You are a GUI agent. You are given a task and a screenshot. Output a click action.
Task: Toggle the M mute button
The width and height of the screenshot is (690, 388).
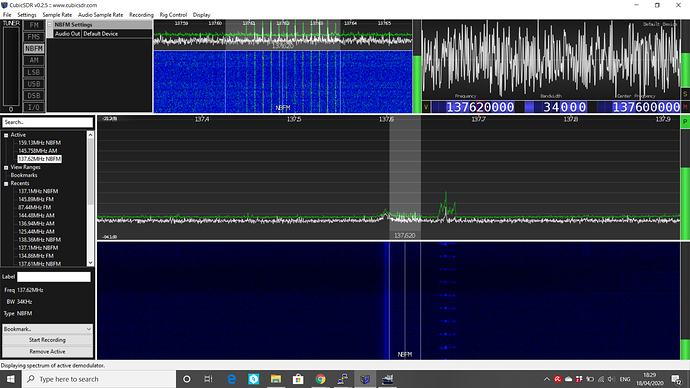pyautogui.click(x=685, y=107)
